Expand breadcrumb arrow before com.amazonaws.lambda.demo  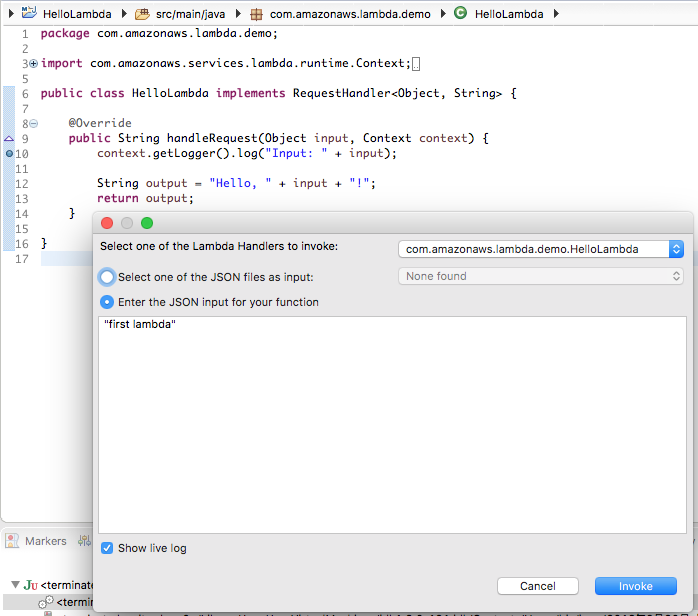pyautogui.click(x=238, y=14)
